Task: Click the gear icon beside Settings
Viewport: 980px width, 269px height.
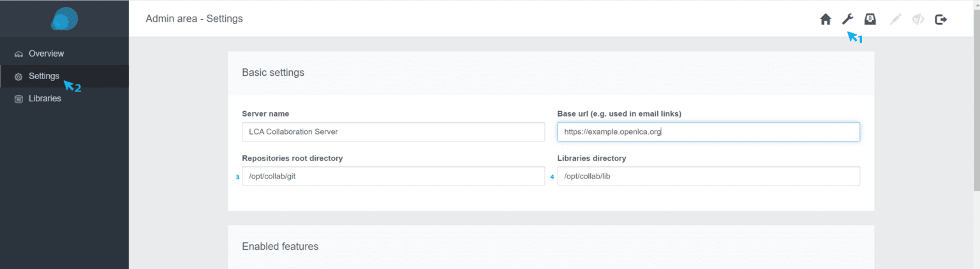Action: [19, 76]
